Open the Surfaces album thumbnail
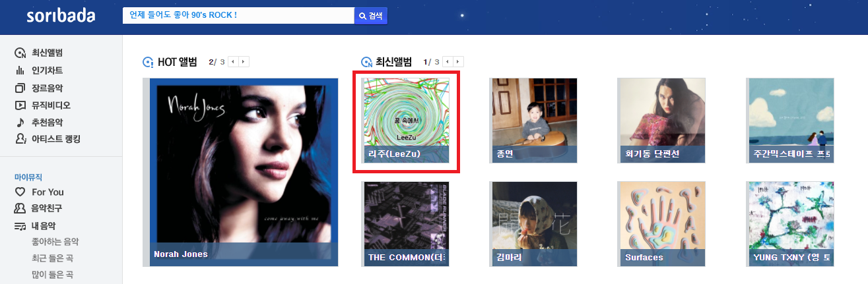This screenshot has width=868, height=284. (661, 223)
